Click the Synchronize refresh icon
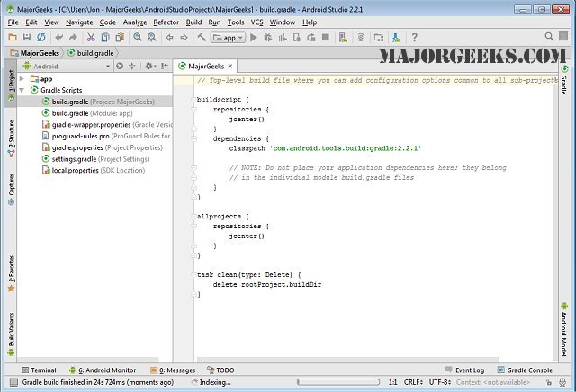The image size is (576, 392). 42,38
